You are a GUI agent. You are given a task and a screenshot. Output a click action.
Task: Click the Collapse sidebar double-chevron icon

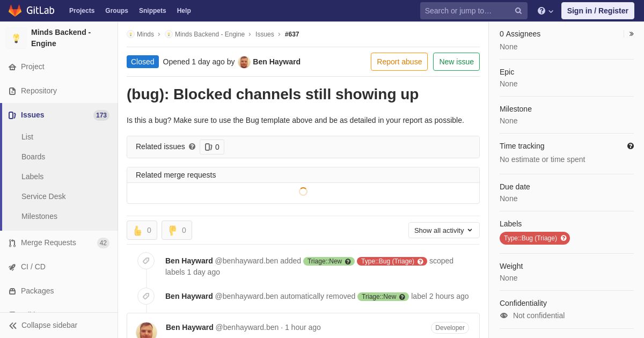point(13,326)
